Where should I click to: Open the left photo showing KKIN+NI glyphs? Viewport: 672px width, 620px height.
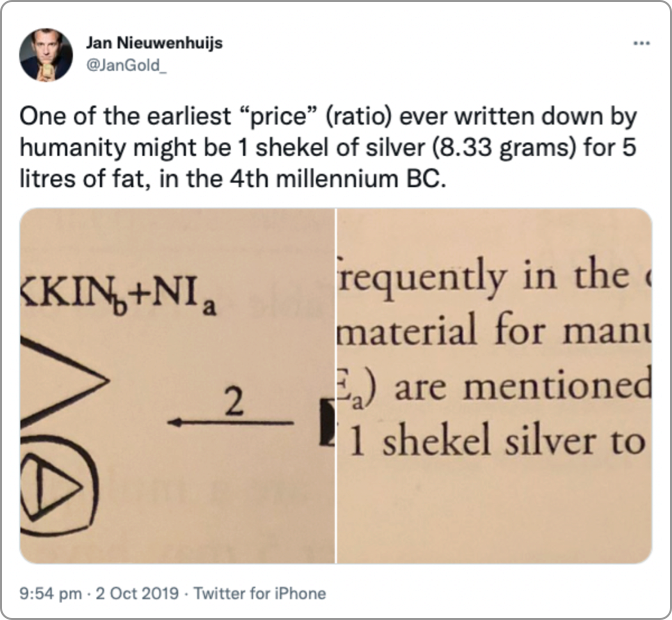(177, 386)
